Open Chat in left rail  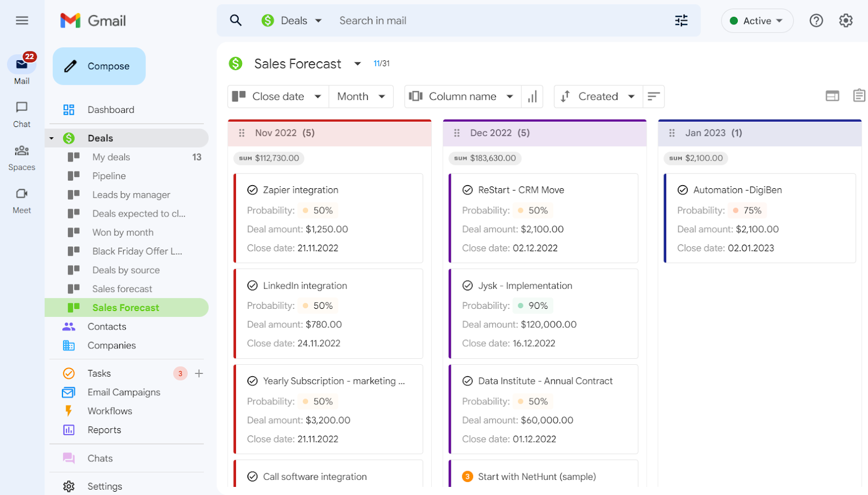point(22,115)
